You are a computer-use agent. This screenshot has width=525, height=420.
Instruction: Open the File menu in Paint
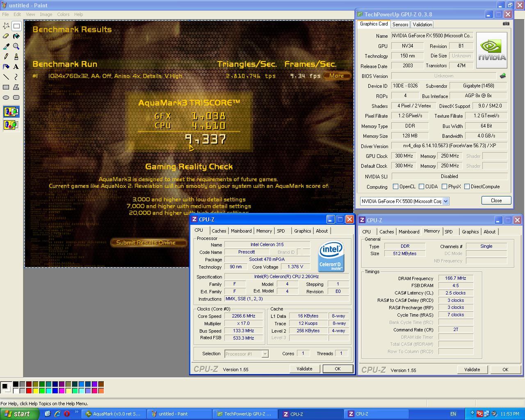tap(5, 14)
